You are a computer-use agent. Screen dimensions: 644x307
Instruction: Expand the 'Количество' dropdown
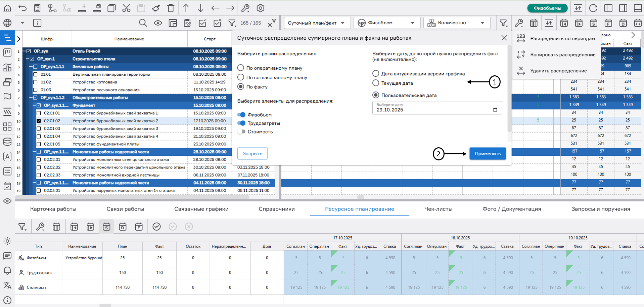[457, 23]
